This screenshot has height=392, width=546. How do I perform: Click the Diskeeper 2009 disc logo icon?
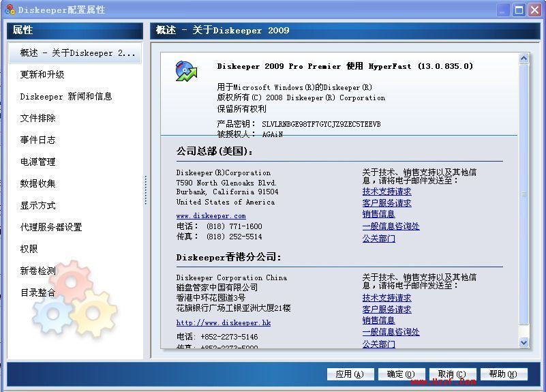click(186, 71)
